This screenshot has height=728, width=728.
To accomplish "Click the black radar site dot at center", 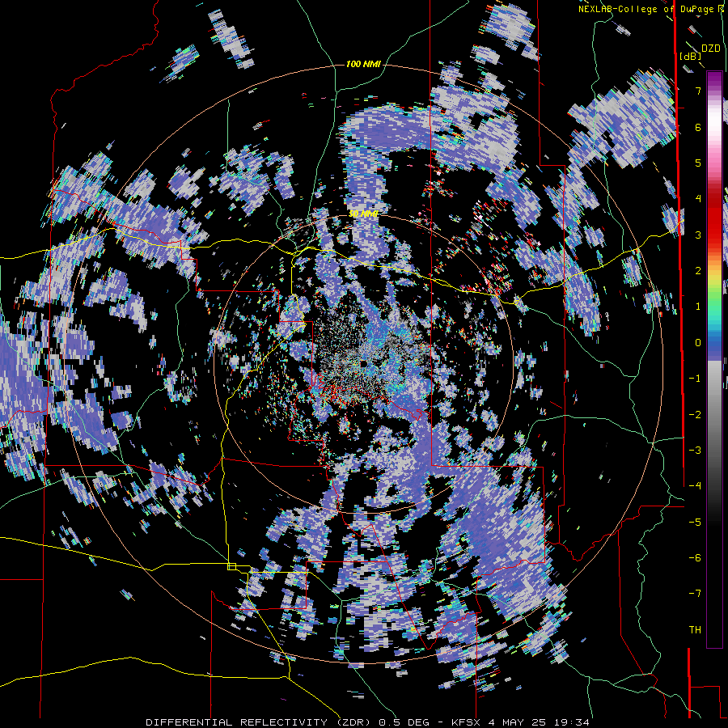I will pos(363,363).
